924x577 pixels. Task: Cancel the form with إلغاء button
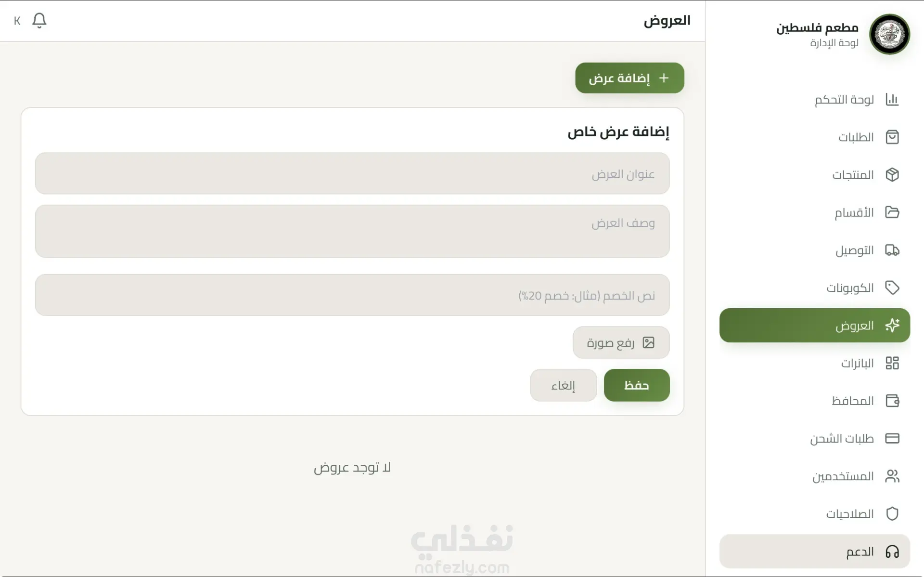click(563, 385)
